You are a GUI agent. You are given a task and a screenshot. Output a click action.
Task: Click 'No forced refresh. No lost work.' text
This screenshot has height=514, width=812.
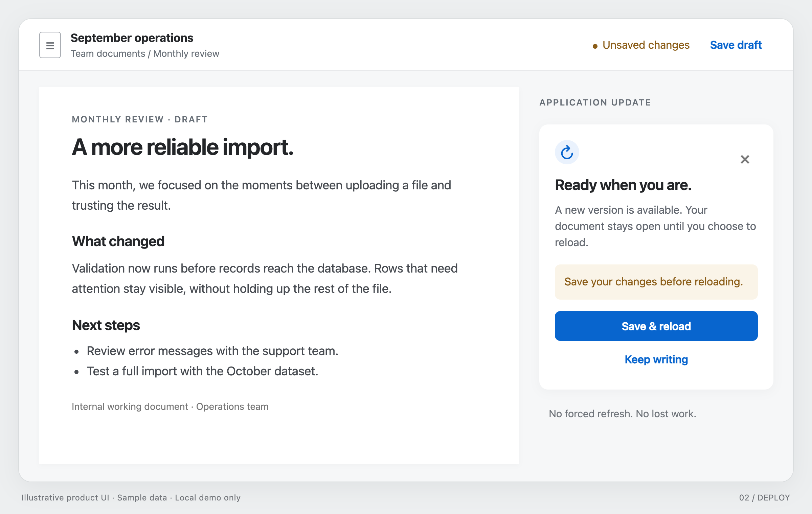pos(623,414)
